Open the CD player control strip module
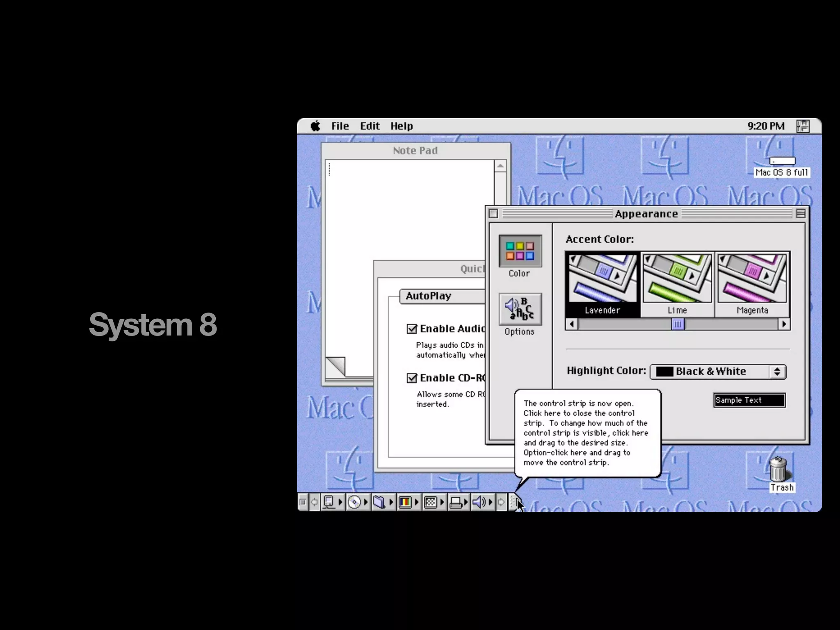Viewport: 840px width, 630px height. (358, 502)
